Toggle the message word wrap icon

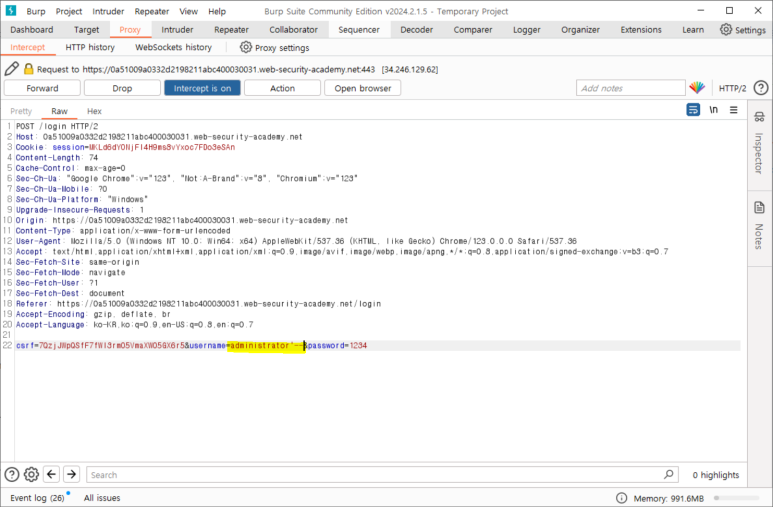(693, 109)
